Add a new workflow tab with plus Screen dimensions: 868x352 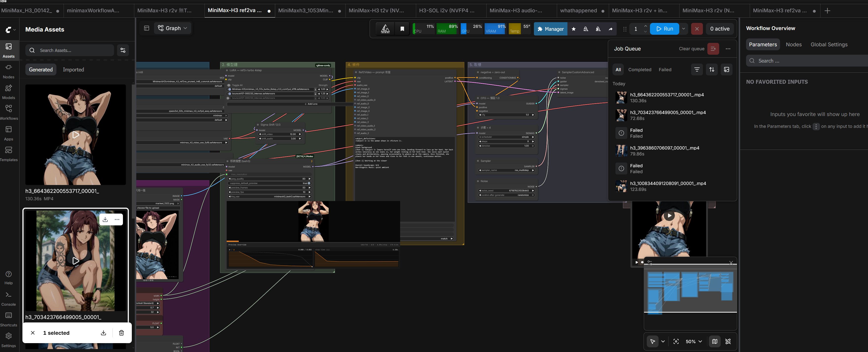click(827, 11)
